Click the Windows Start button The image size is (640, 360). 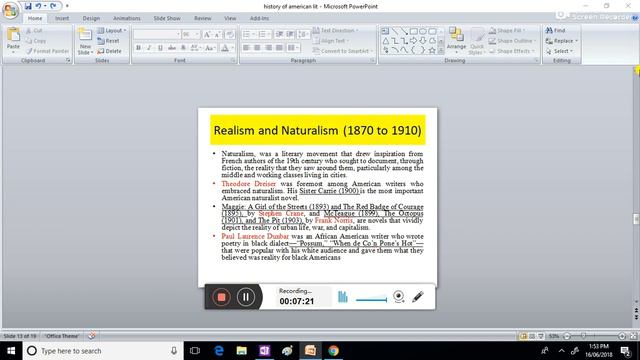(x=11, y=351)
